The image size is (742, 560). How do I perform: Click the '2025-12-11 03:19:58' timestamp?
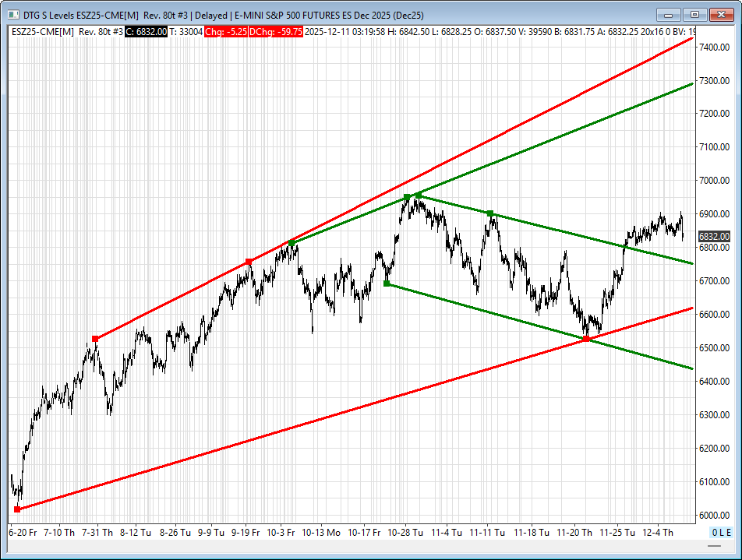[345, 32]
